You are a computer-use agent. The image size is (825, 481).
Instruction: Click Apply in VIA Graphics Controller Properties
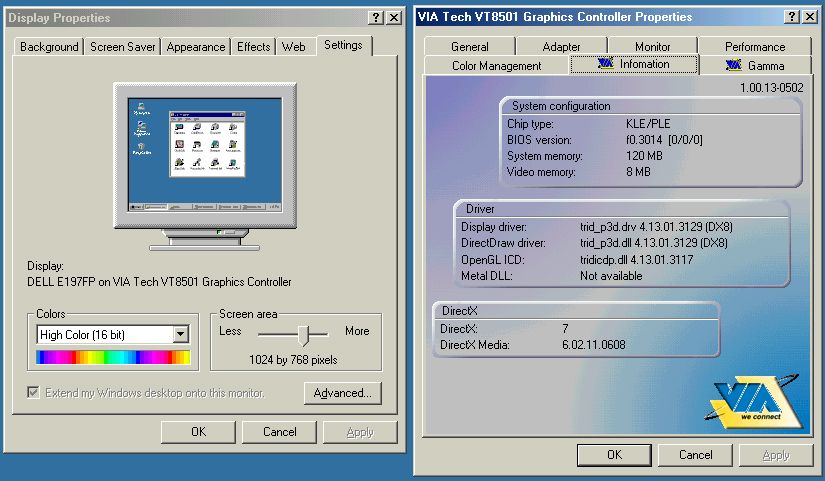point(776,455)
